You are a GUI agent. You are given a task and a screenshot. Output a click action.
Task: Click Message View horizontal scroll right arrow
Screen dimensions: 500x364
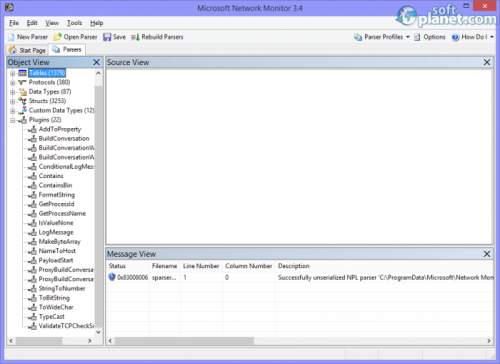pyautogui.click(x=489, y=341)
